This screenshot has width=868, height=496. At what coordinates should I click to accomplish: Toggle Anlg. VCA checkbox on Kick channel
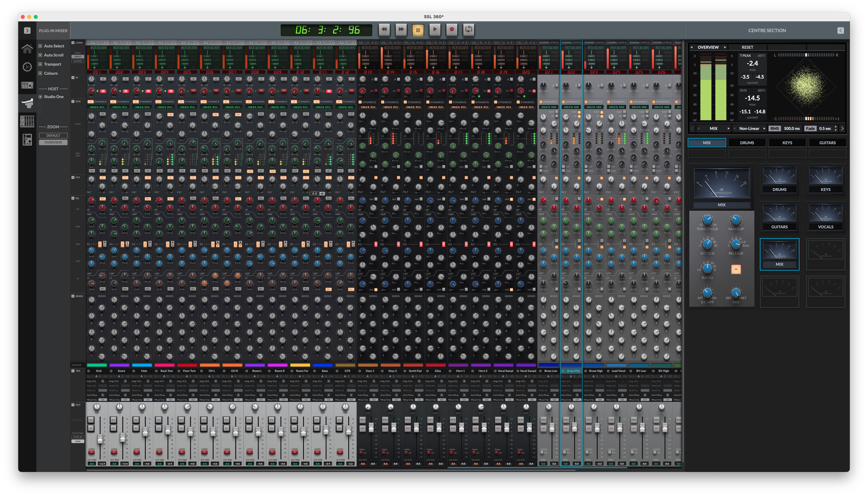(x=103, y=381)
